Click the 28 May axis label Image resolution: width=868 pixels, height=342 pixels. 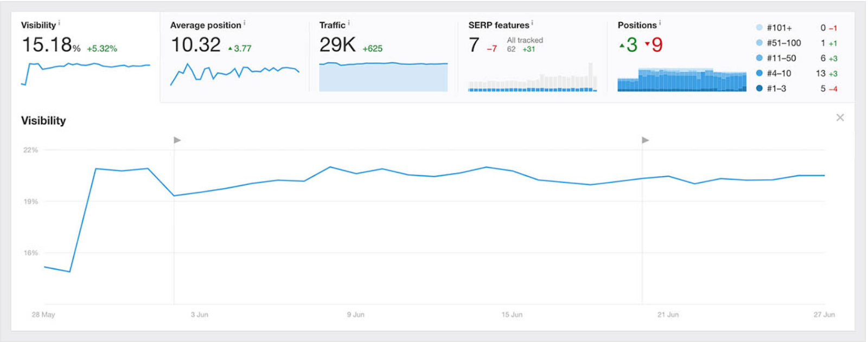[x=43, y=314]
